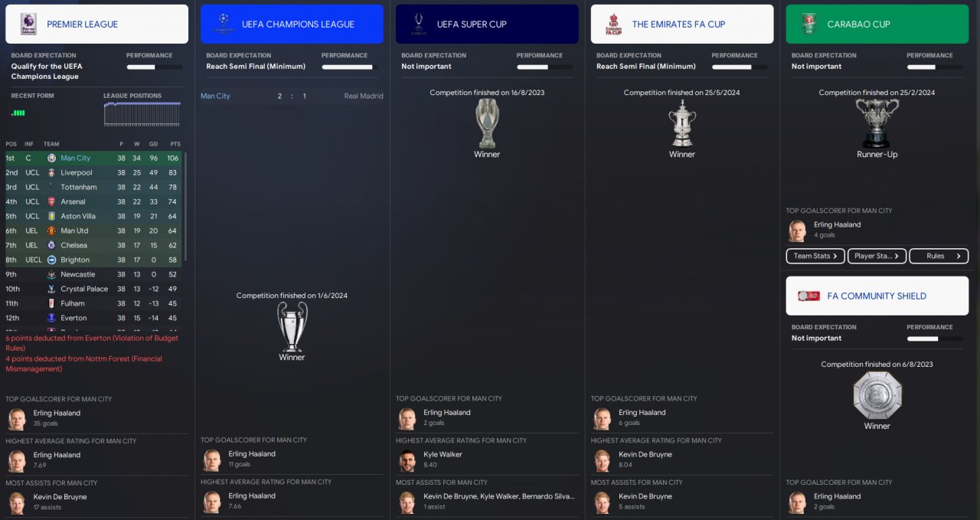Select the Aston Villa row in league table

pyautogui.click(x=93, y=216)
